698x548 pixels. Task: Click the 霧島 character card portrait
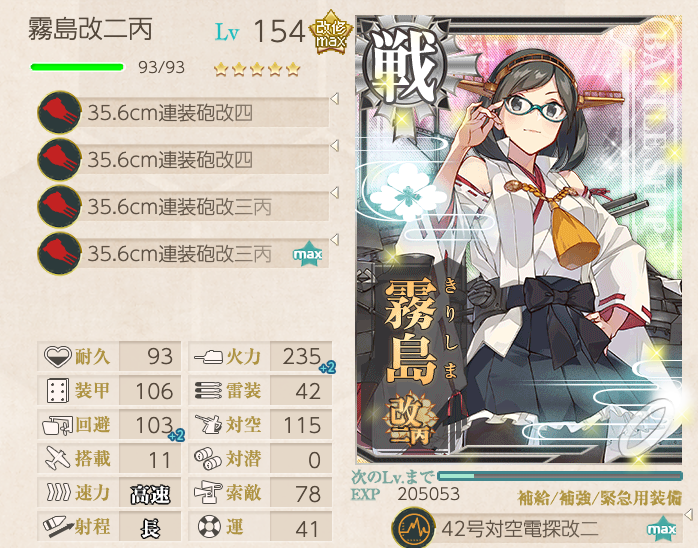pyautogui.click(x=519, y=239)
